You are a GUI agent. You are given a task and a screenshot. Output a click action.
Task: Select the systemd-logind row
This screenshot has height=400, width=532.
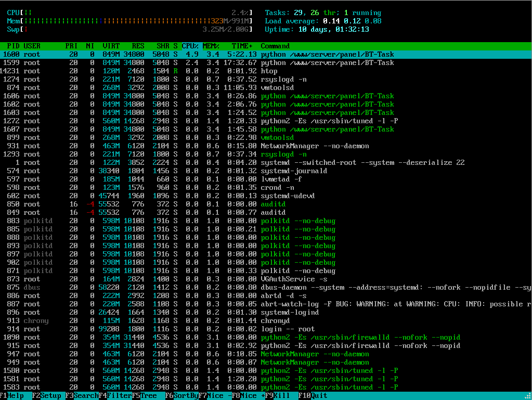click(x=266, y=312)
